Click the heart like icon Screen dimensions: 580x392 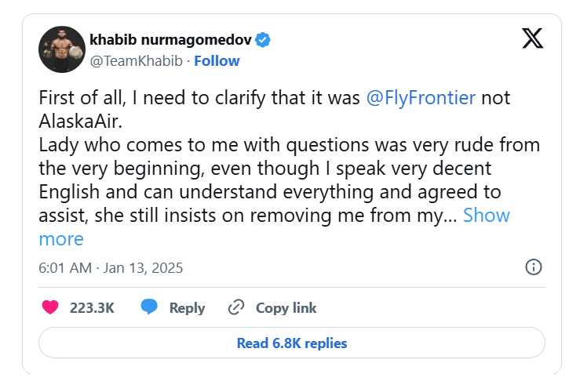(50, 307)
